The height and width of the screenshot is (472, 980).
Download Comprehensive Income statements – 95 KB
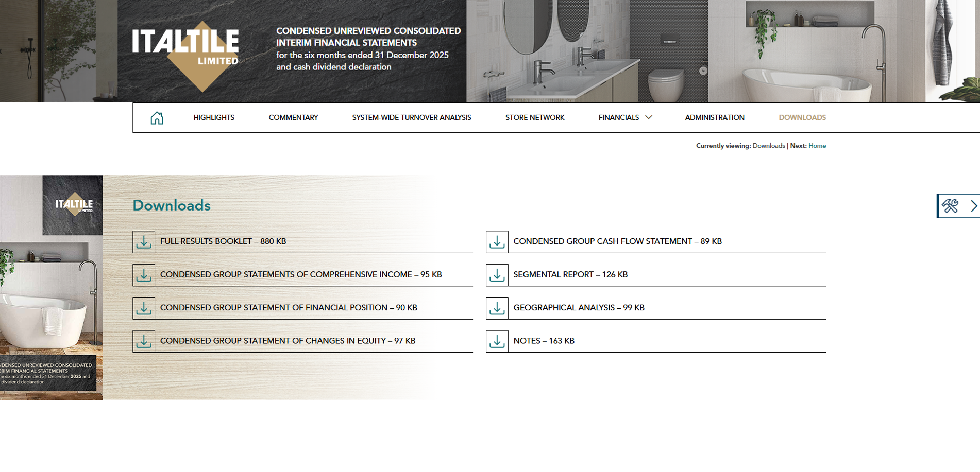click(301, 275)
